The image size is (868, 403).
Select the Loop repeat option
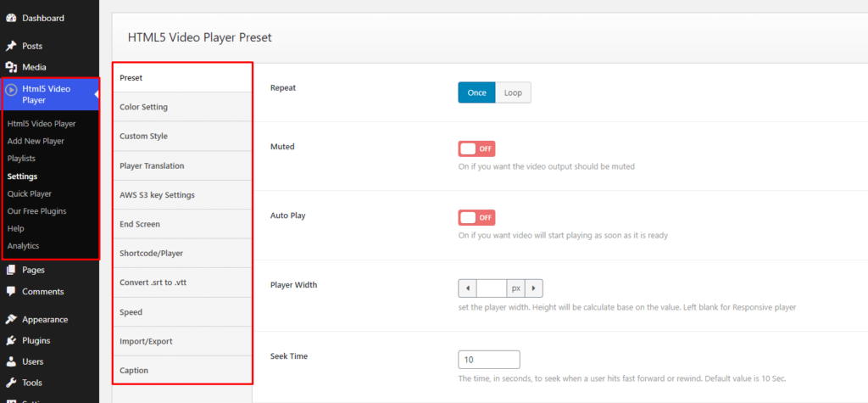513,92
